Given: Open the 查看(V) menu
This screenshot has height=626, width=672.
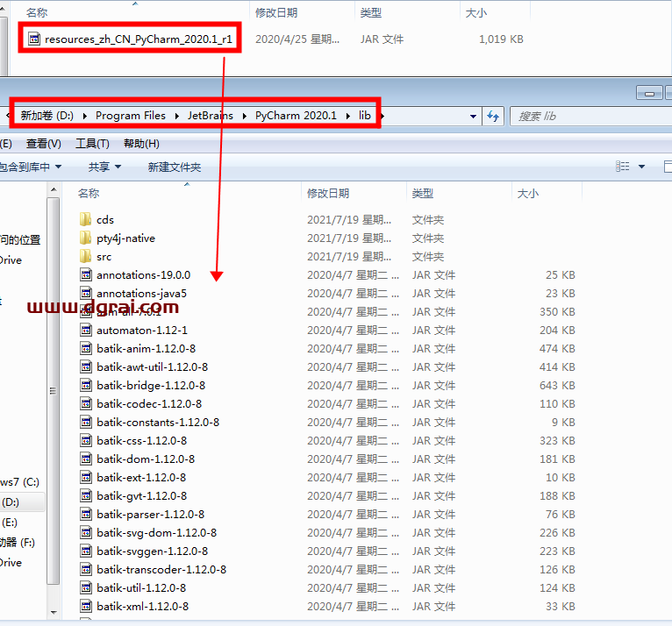Looking at the screenshot, I should 43,144.
